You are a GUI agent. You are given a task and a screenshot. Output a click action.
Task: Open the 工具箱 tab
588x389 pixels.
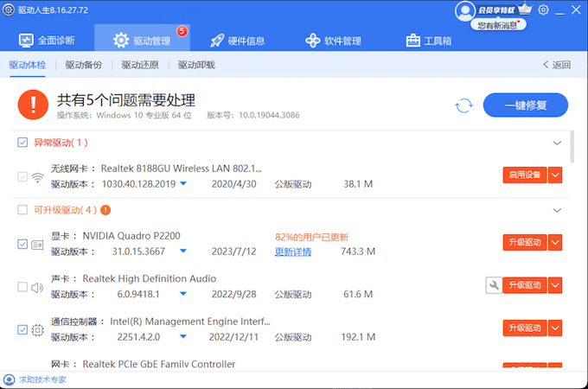[x=429, y=41]
